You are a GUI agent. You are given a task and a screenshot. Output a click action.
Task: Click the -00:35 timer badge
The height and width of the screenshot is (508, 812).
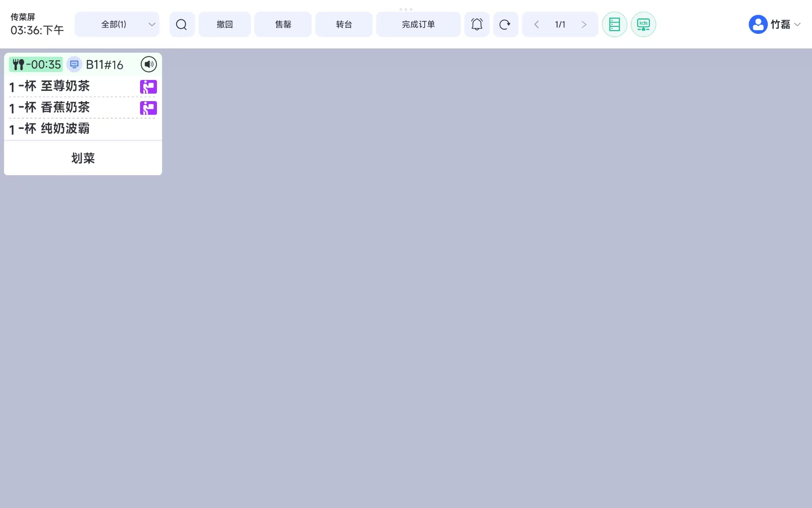36,64
